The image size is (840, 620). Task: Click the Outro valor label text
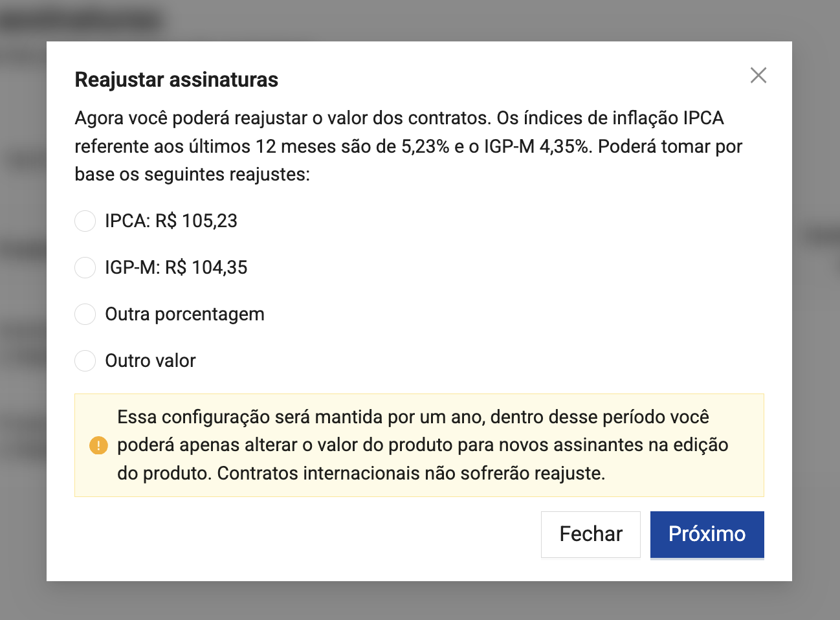click(x=150, y=361)
